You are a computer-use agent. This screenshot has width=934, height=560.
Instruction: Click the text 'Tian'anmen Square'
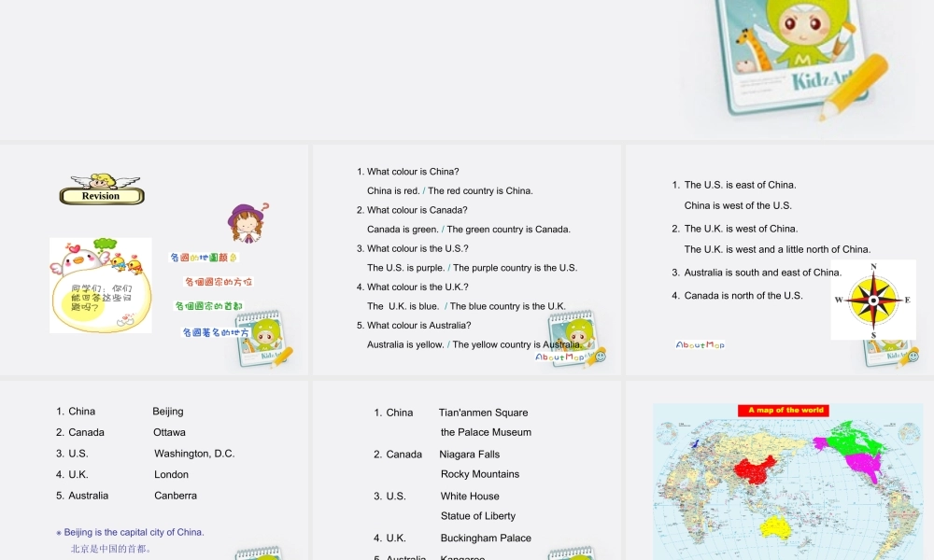pyautogui.click(x=483, y=413)
